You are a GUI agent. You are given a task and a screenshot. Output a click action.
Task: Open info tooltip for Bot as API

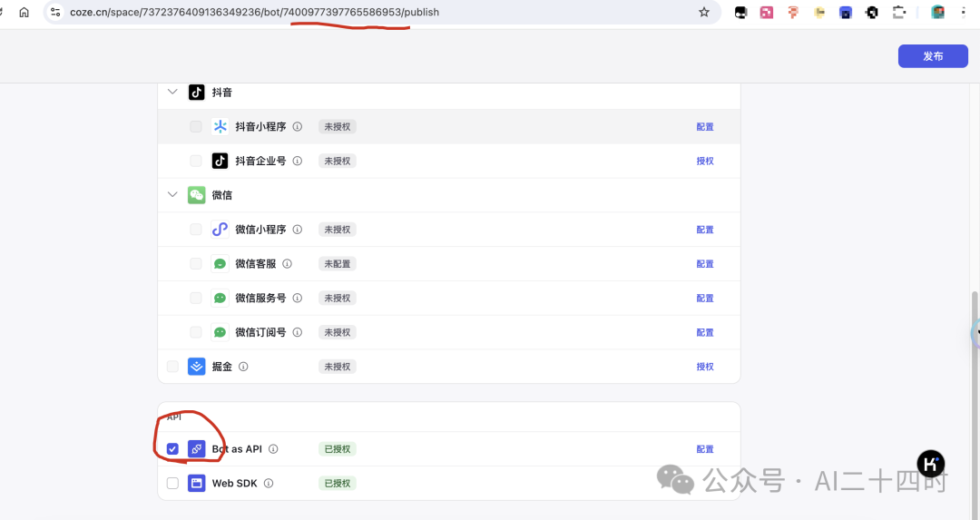(273, 448)
